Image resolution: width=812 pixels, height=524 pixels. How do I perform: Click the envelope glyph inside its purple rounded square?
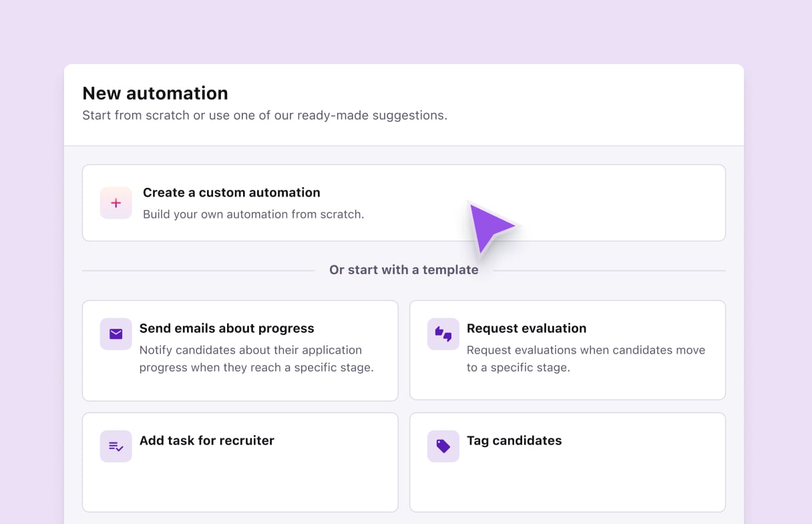(x=116, y=334)
